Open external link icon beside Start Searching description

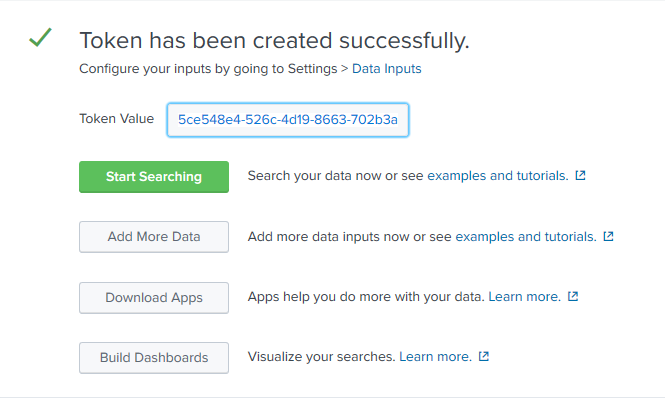[x=580, y=175]
